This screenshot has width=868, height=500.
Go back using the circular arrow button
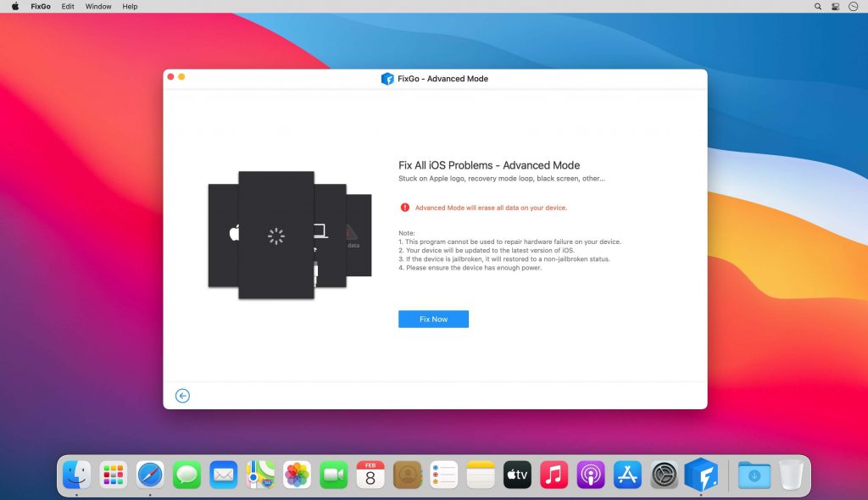point(182,396)
